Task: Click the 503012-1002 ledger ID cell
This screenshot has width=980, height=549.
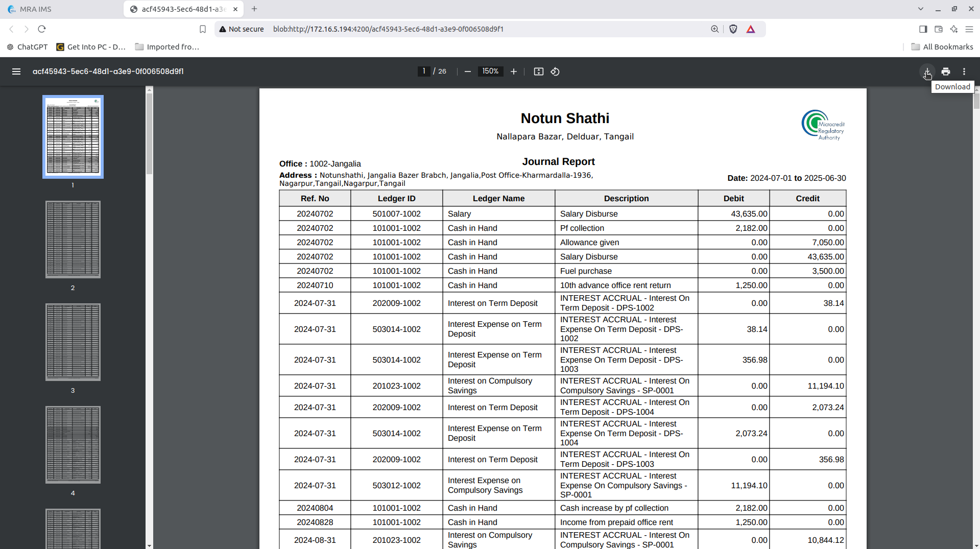Action: click(x=396, y=485)
